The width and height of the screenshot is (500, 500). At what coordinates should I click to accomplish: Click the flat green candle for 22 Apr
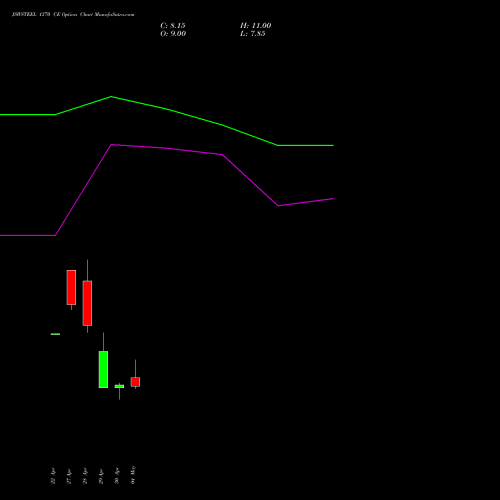tap(55, 334)
